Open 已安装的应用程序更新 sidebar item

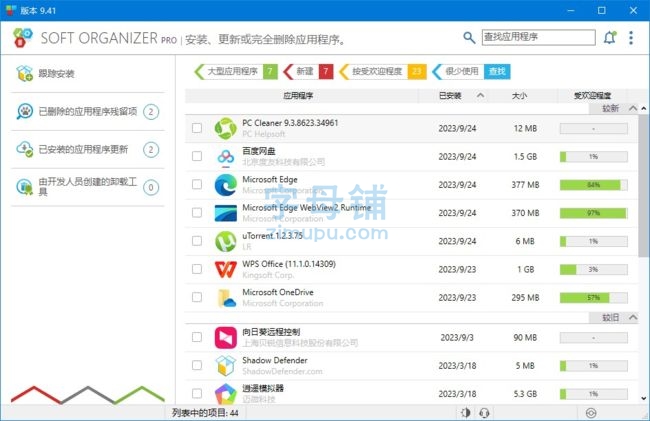(x=87, y=149)
